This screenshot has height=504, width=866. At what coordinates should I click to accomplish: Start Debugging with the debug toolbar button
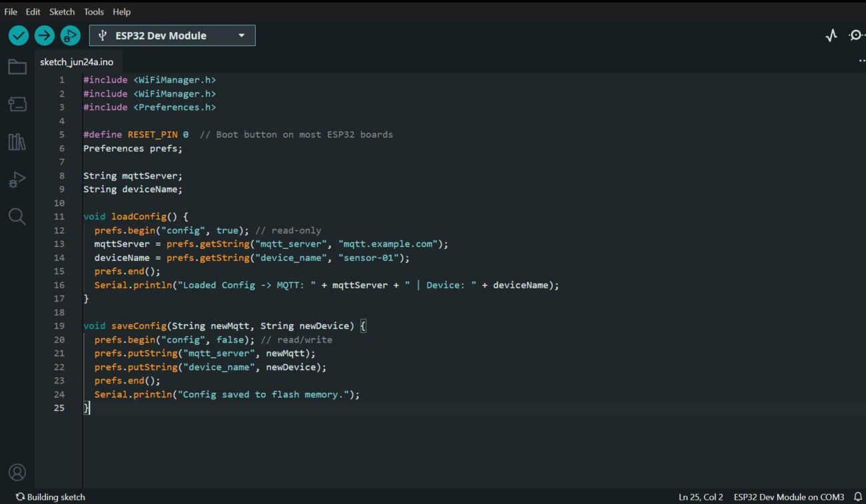70,35
